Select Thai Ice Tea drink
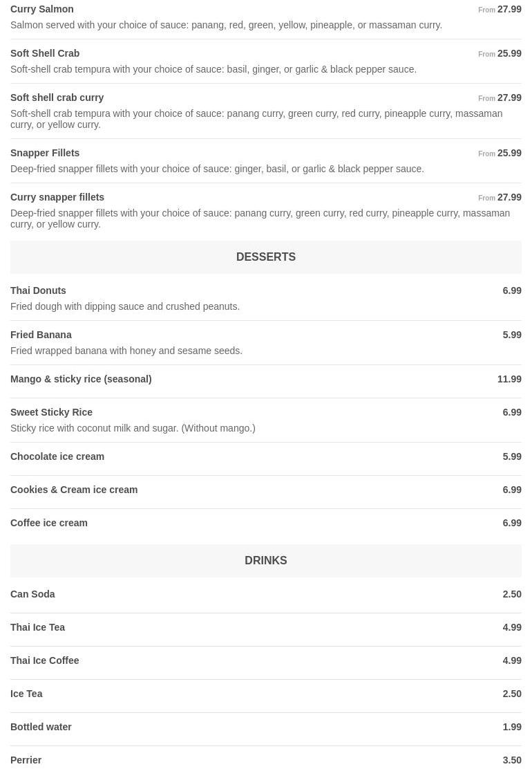This screenshot has height=778, width=532. 38,627
